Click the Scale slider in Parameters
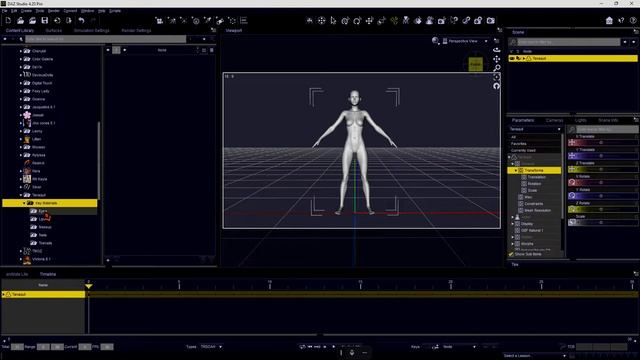This screenshot has width=640, height=360. point(603,222)
